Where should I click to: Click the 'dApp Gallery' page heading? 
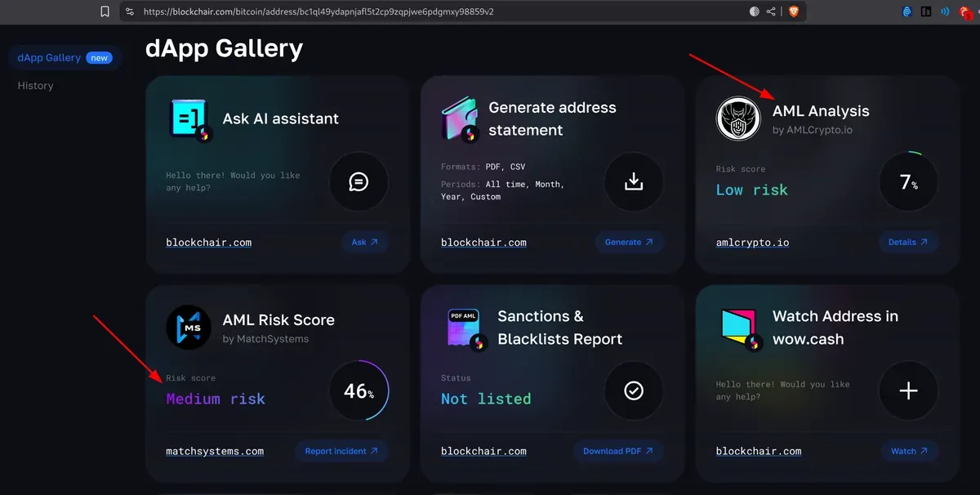pyautogui.click(x=224, y=48)
